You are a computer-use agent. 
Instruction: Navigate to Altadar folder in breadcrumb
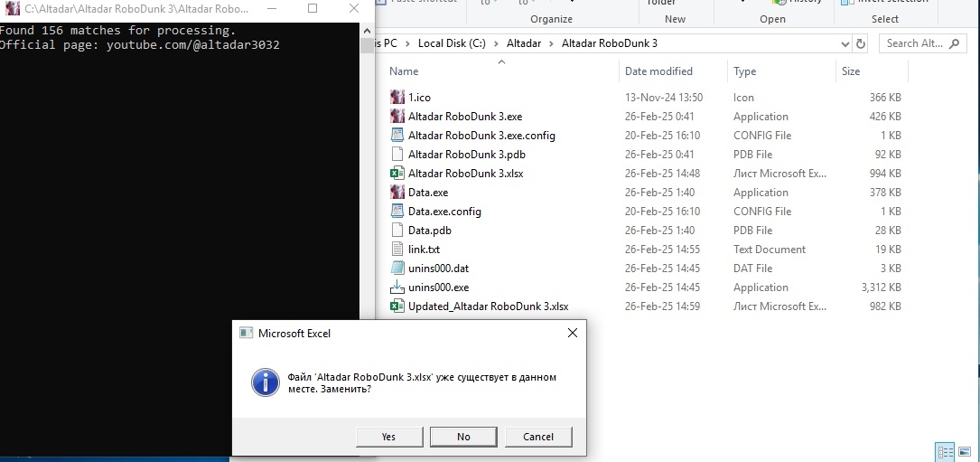pyautogui.click(x=524, y=43)
